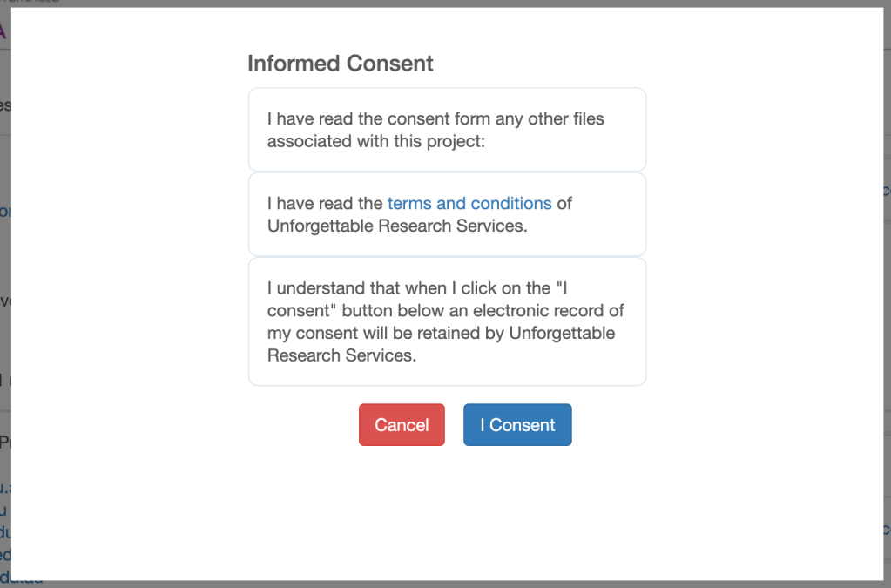
Task: Click the empty white modal area below buttons
Action: tap(447, 511)
